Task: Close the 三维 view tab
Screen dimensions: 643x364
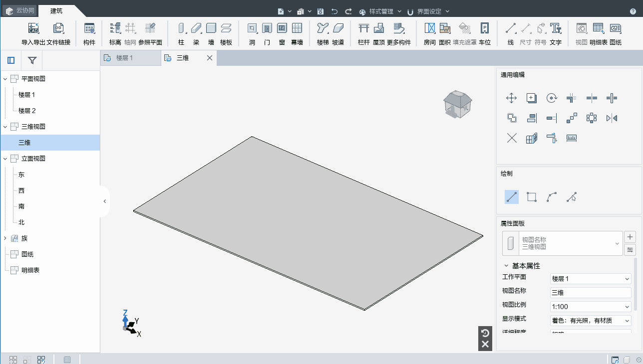Action: tap(210, 58)
